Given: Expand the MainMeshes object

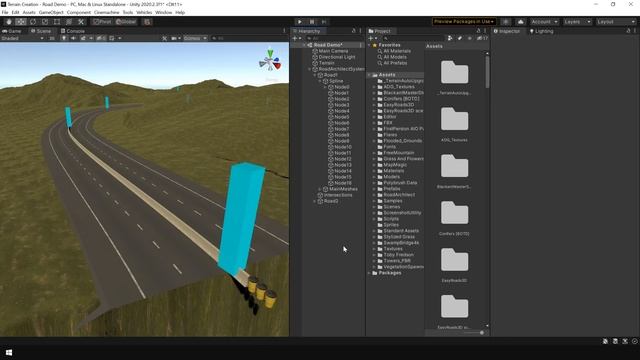Looking at the screenshot, I should [320, 189].
